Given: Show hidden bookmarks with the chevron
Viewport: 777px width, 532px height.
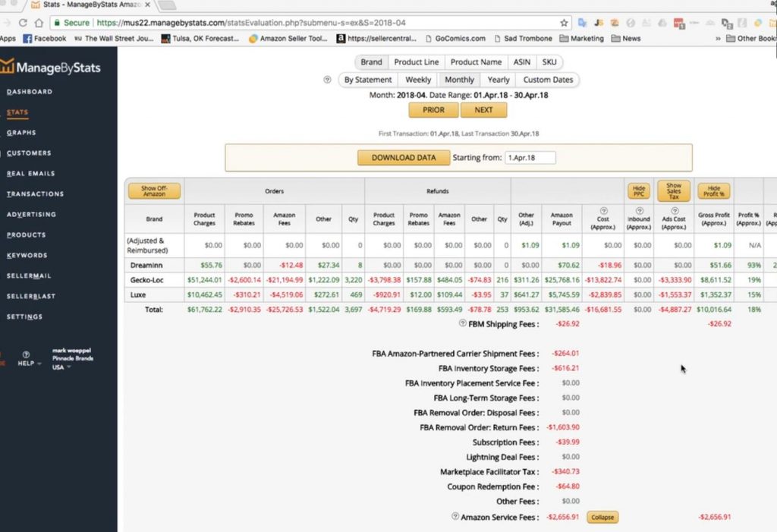Looking at the screenshot, I should pos(718,38).
